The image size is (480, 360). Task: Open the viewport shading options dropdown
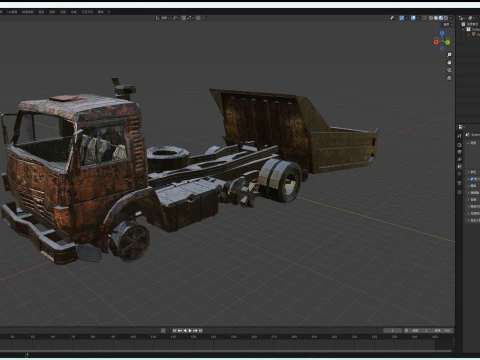pos(451,18)
